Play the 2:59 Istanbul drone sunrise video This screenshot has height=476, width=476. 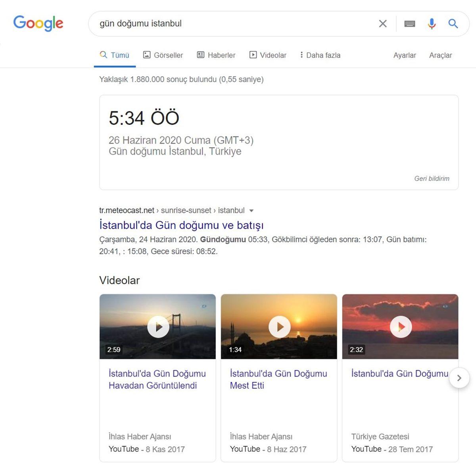tap(157, 326)
